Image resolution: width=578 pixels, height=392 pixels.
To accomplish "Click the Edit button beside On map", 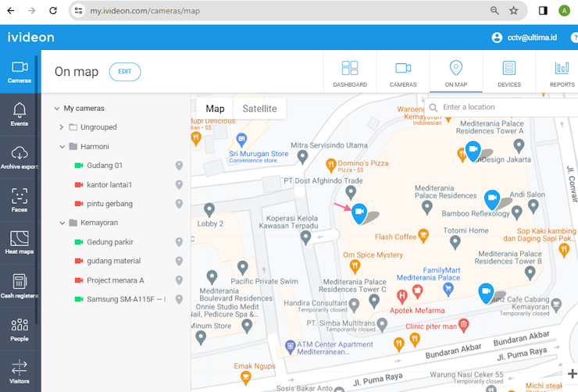I will click(125, 72).
